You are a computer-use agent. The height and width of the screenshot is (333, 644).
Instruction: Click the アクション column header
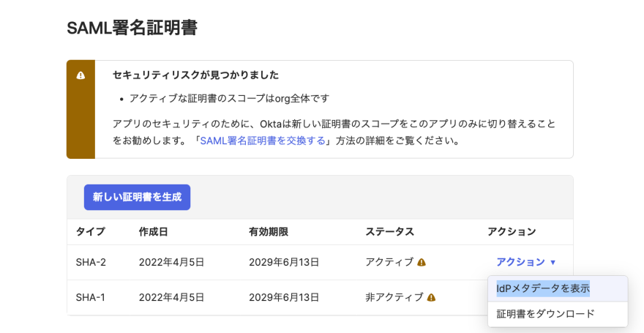click(x=512, y=231)
